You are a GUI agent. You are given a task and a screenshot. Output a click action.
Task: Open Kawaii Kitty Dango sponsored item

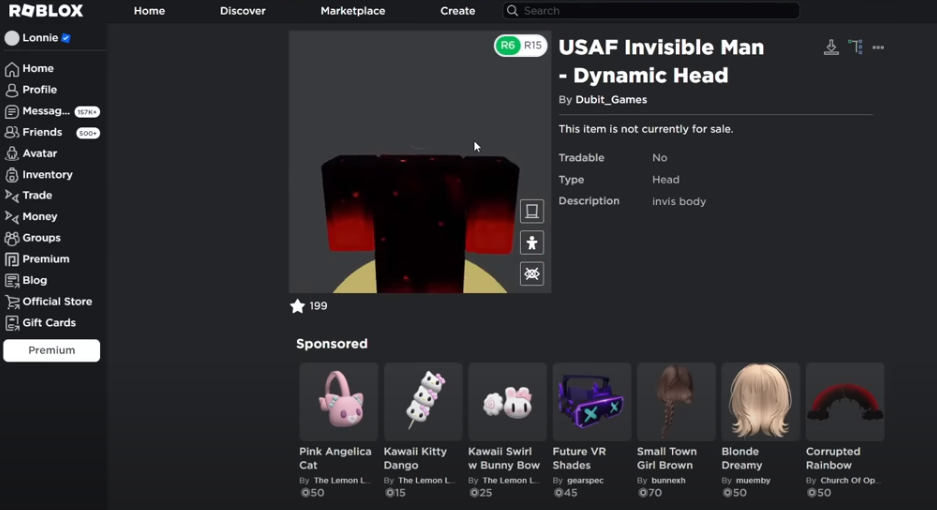coord(423,402)
